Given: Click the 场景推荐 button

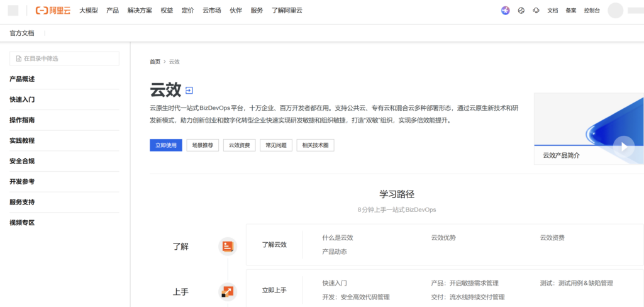Looking at the screenshot, I should click(x=203, y=145).
